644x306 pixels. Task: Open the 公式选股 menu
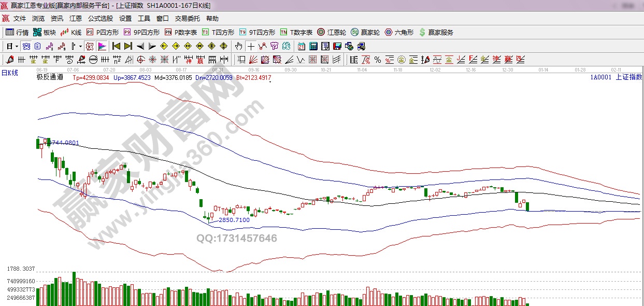point(100,18)
